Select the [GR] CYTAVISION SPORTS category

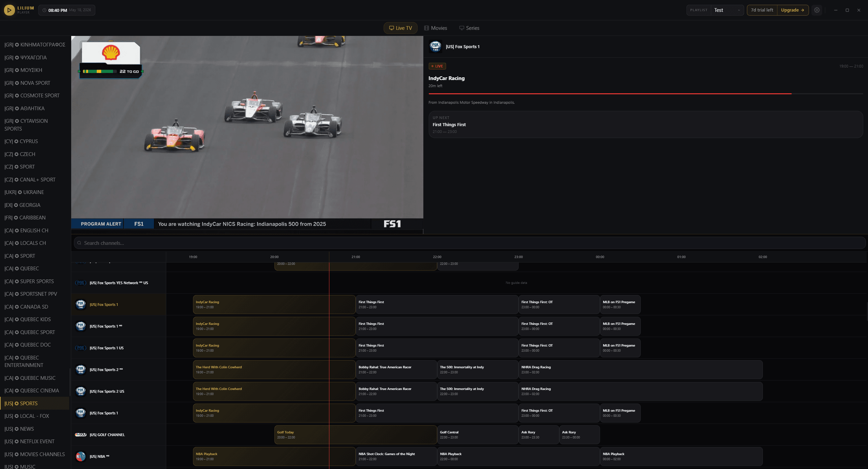(x=35, y=125)
